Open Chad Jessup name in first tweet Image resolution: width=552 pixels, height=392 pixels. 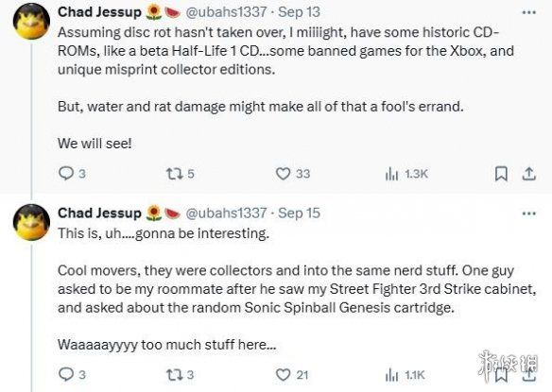[99, 12]
